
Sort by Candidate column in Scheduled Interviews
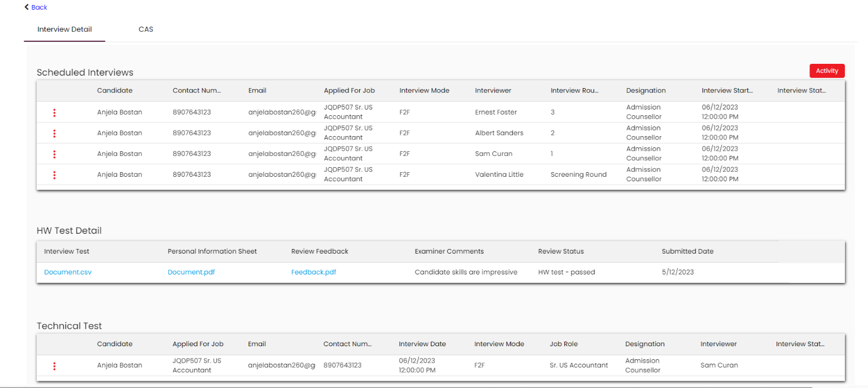(115, 90)
